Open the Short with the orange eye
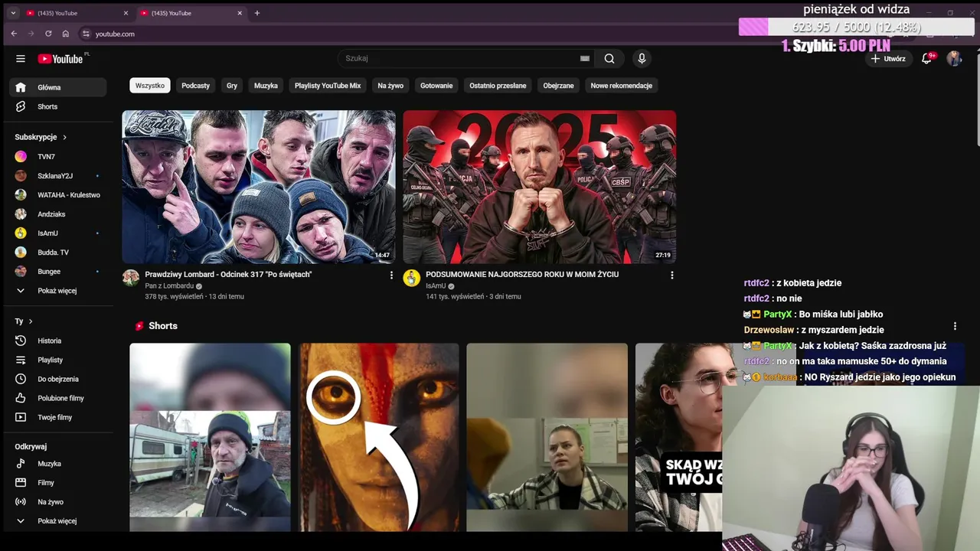Screen dimensions: 980x551 click(x=379, y=437)
